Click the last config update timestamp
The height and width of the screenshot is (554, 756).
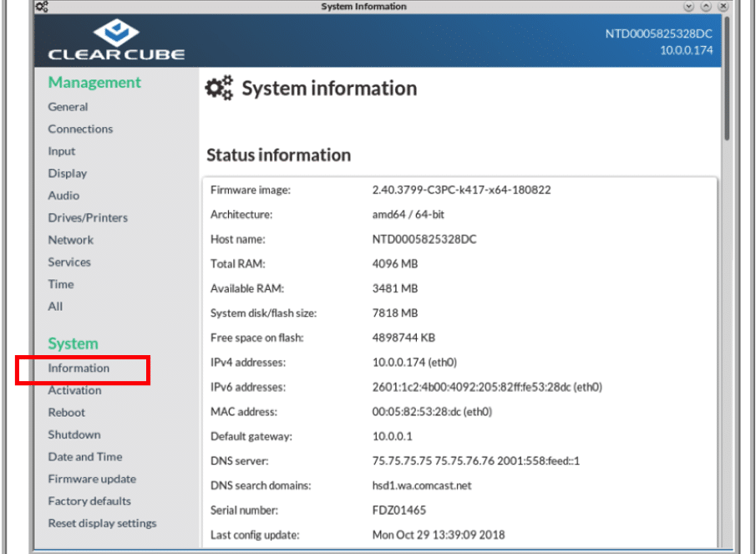point(439,535)
